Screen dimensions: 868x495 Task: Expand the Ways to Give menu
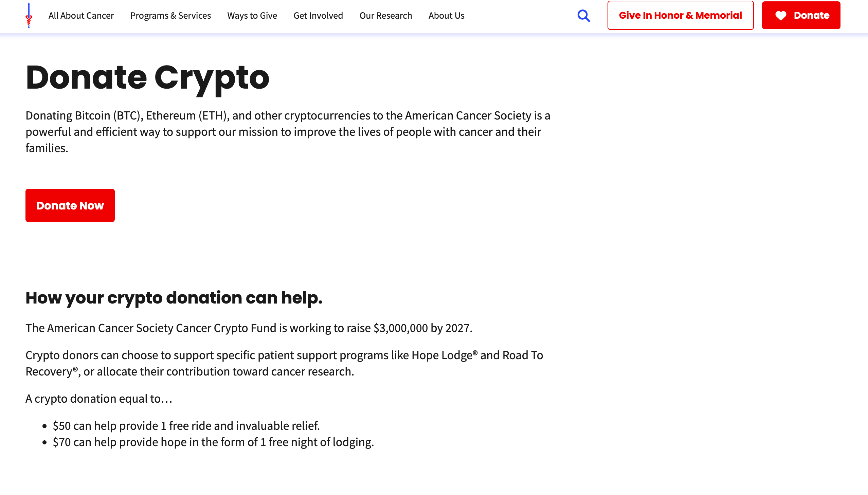(252, 16)
